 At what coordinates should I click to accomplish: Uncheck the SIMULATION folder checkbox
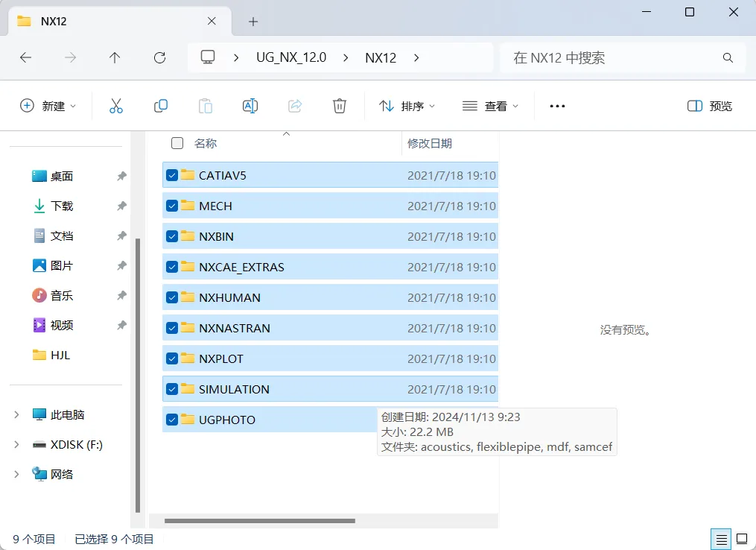click(x=171, y=389)
